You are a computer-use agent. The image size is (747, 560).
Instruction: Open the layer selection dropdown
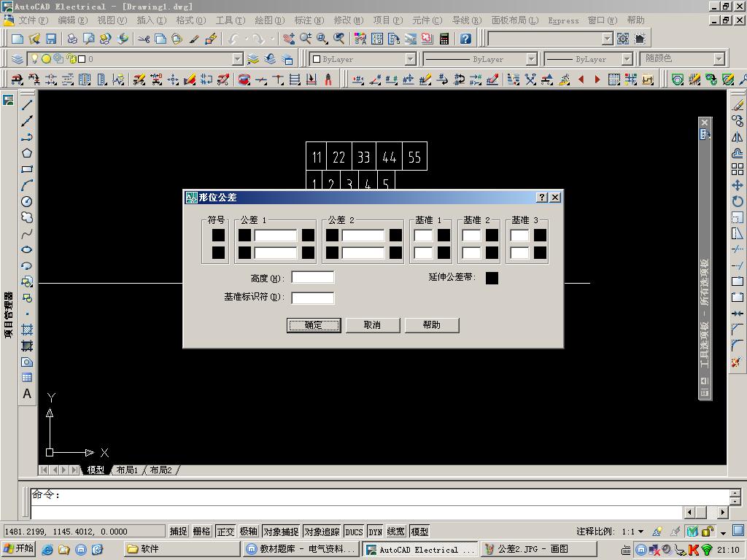point(238,59)
